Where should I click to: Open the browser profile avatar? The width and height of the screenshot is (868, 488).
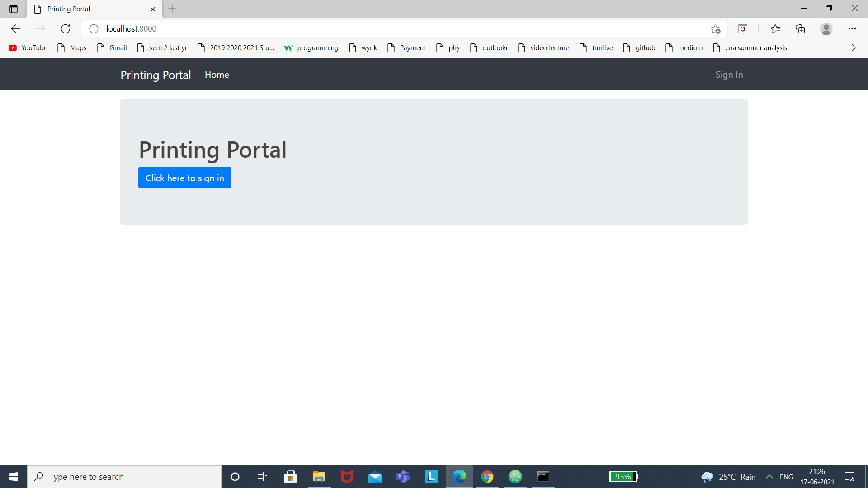826,28
